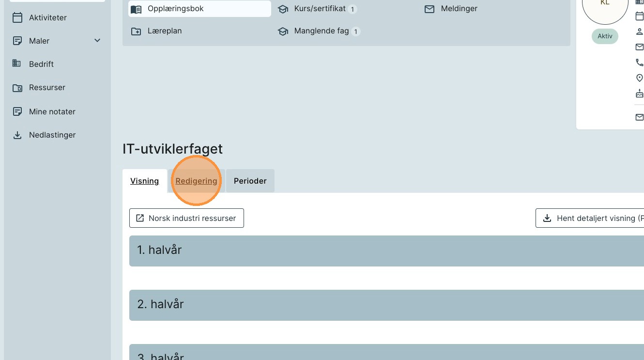This screenshot has width=644, height=360.
Task: Select the Visning tab
Action: point(144,181)
